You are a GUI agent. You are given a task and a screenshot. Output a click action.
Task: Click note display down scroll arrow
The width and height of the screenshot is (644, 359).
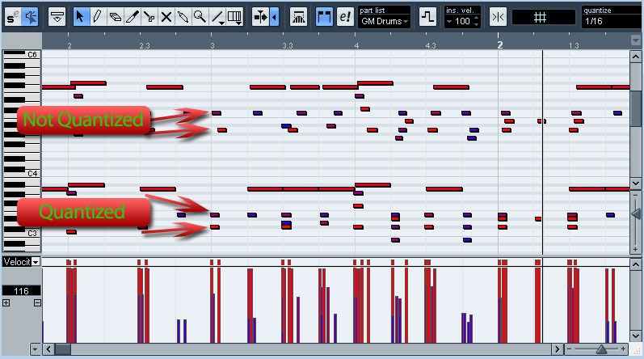(635, 184)
